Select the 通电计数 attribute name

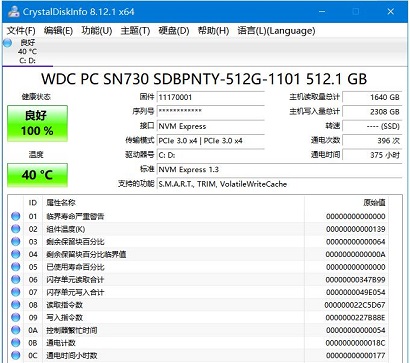61,343
